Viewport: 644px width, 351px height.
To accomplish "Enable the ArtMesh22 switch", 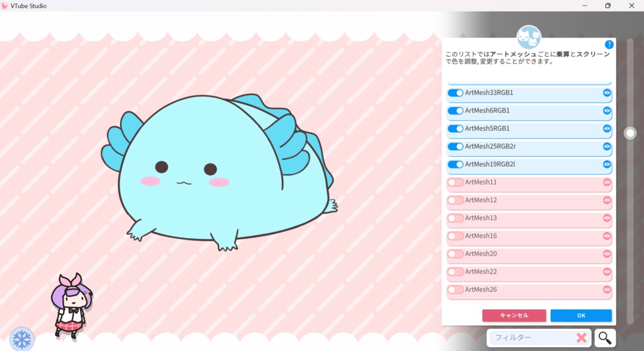I will 455,272.
